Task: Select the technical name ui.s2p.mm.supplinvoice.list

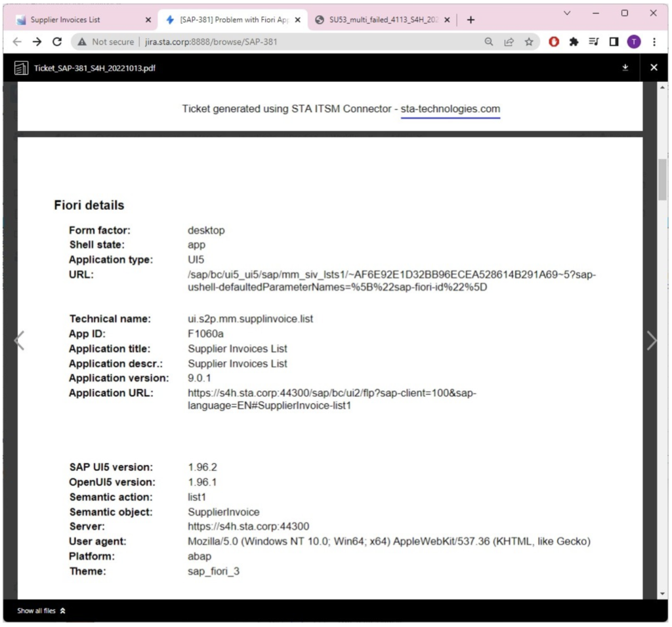Action: pyautogui.click(x=250, y=319)
